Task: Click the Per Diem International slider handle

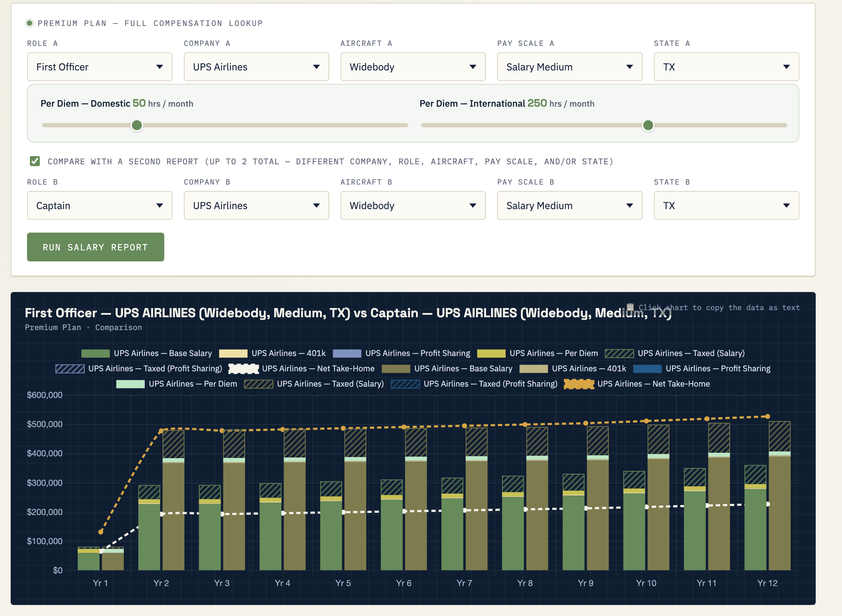Action: [x=648, y=125]
